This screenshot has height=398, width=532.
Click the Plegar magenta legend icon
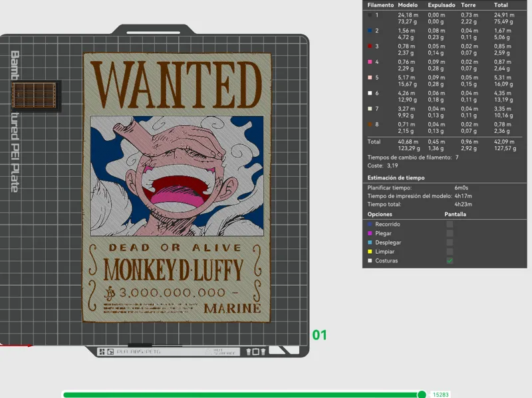tap(370, 233)
